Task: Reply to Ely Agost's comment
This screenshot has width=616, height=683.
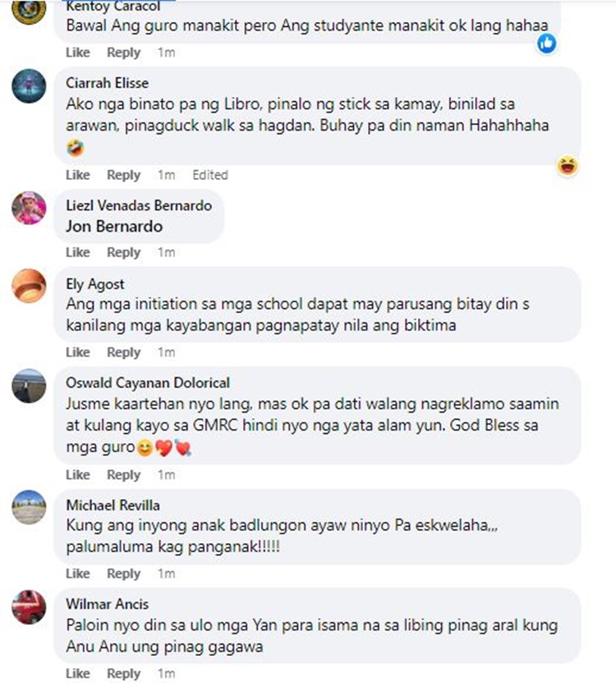Action: pos(124,352)
